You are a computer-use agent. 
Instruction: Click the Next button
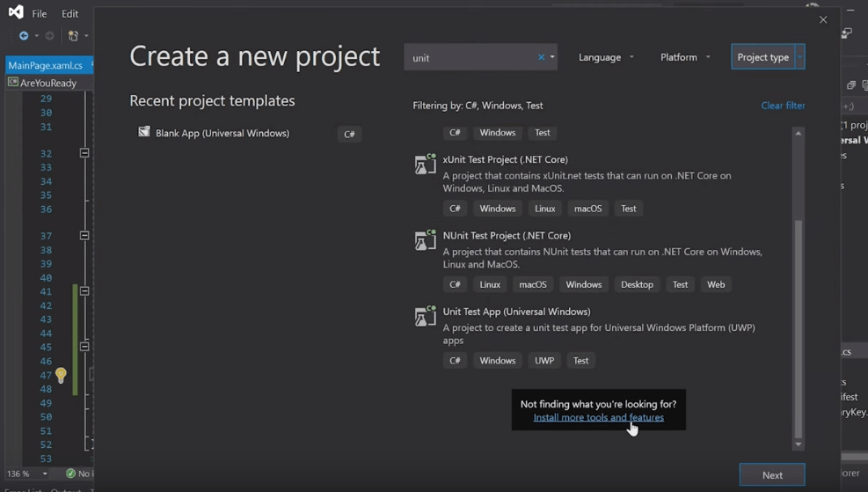point(772,474)
